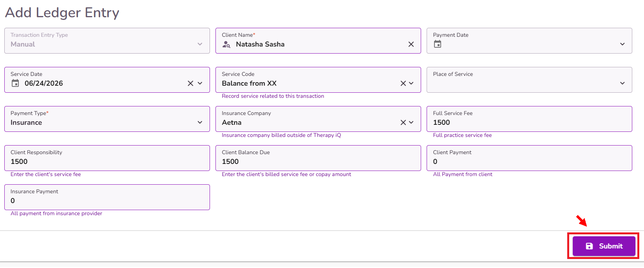Click the client search person icon

(x=226, y=45)
